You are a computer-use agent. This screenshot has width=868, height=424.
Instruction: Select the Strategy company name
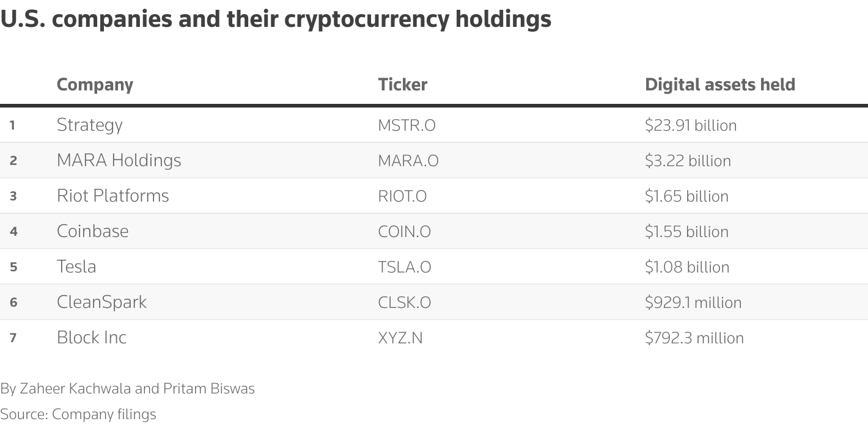pyautogui.click(x=89, y=125)
